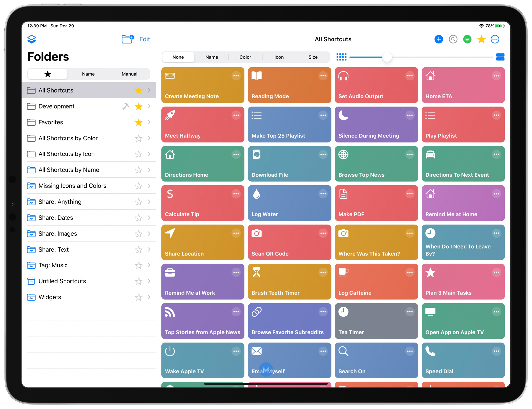Sort shortcuts by Size tab
532x409 pixels.
pos(313,57)
